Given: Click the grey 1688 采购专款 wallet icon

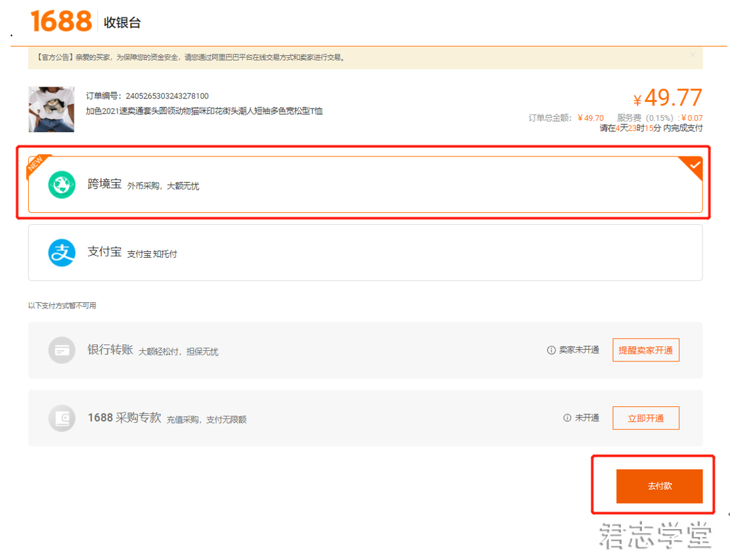Looking at the screenshot, I should (62, 418).
